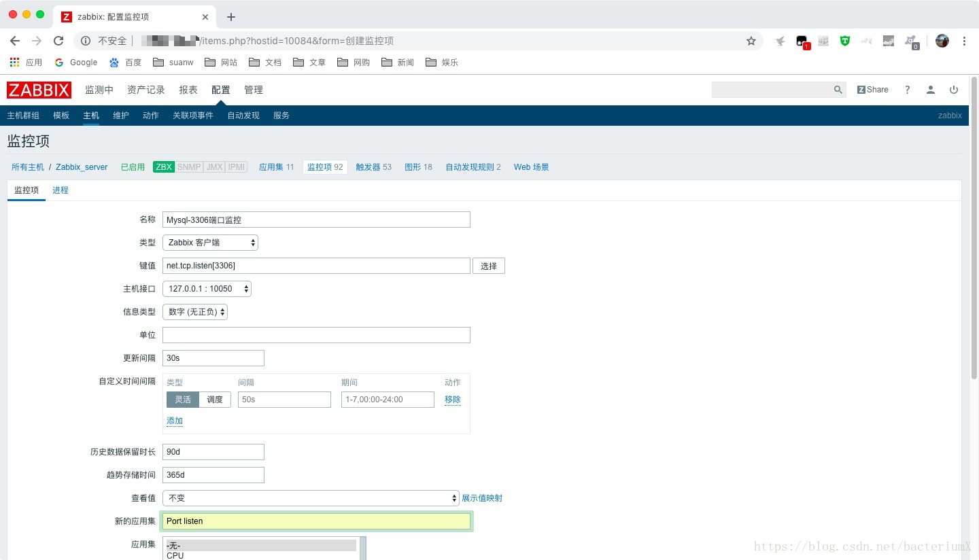The width and height of the screenshot is (979, 560).
Task: Open the 信息类型 dropdown
Action: 195,312
